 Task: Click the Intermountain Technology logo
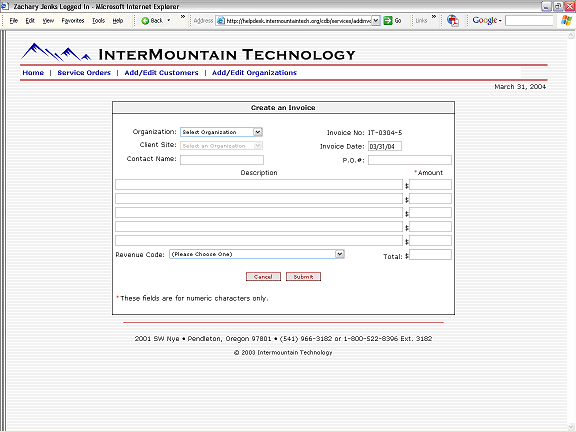pos(188,53)
